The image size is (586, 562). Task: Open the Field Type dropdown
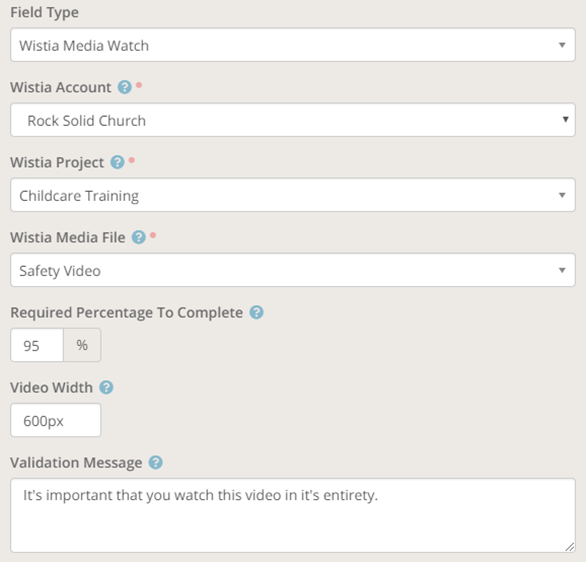[x=293, y=45]
